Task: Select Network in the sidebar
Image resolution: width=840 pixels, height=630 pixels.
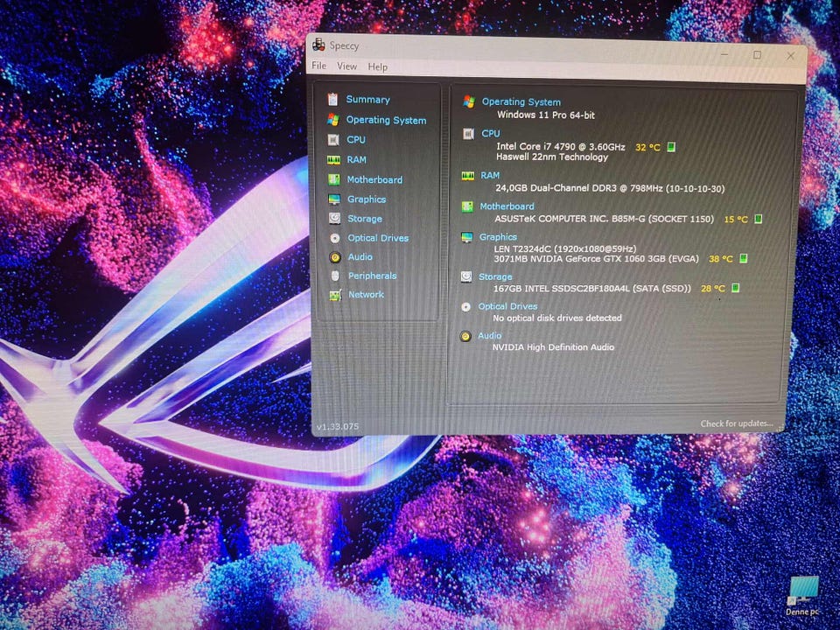Action: [x=366, y=295]
